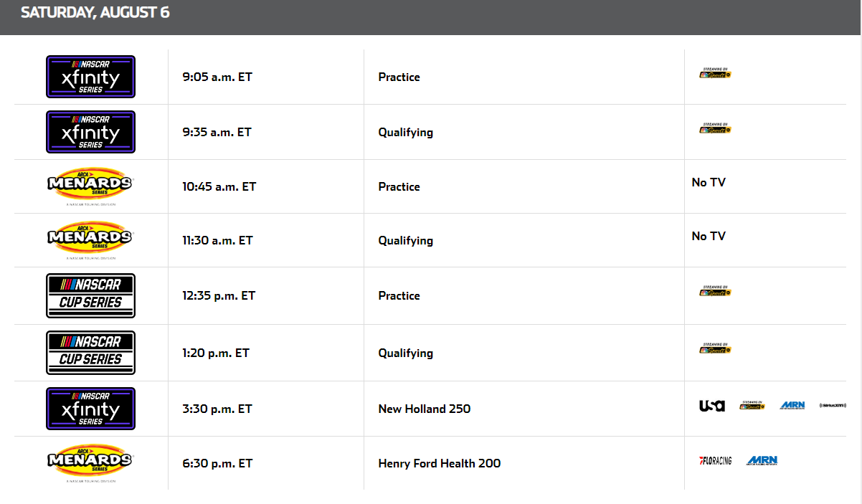Click the SiriusXM logo for New Holland 250
862x504 pixels.
point(833,406)
